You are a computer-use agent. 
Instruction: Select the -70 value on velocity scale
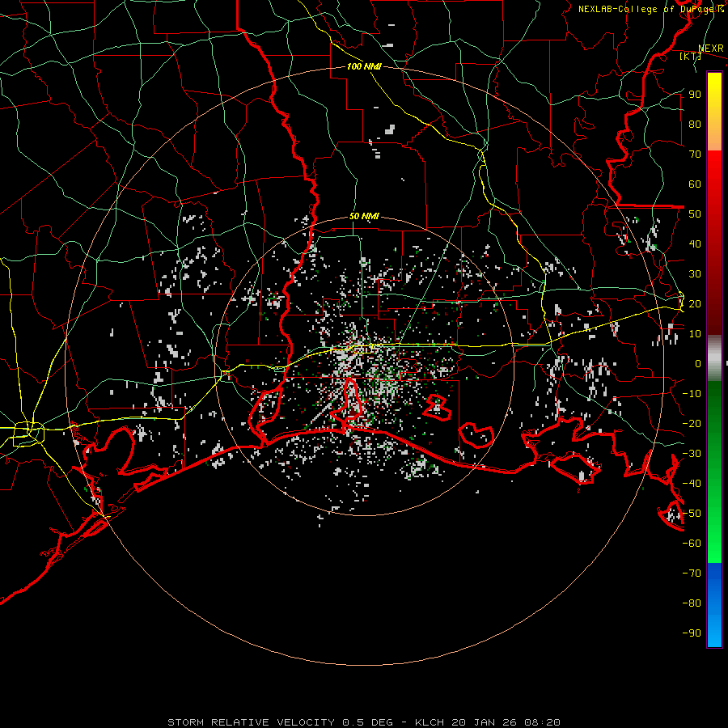[x=692, y=574]
